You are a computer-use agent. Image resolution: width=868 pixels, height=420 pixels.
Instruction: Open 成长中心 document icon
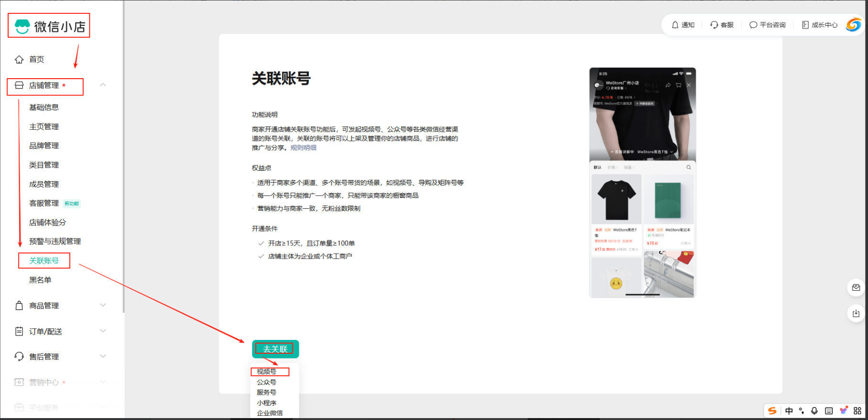pyautogui.click(x=805, y=25)
